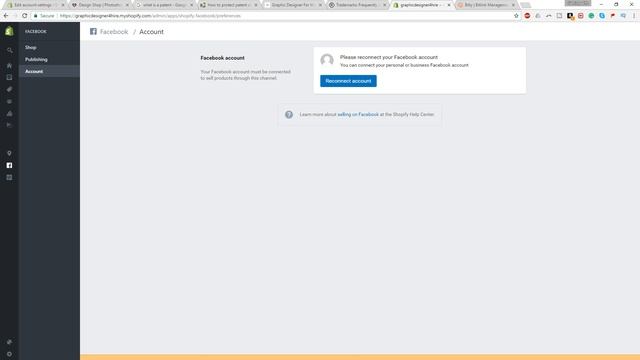
Task: Click the 'Facebook account' heading text
Action: [x=222, y=58]
